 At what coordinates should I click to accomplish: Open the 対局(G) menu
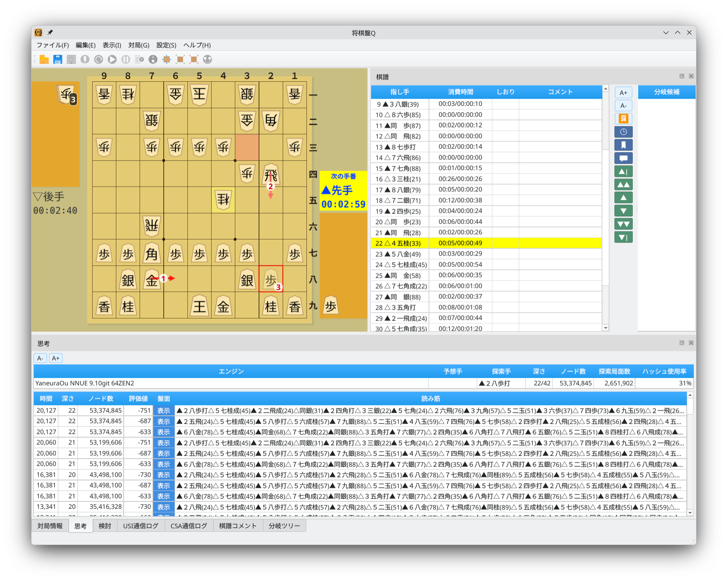point(138,45)
